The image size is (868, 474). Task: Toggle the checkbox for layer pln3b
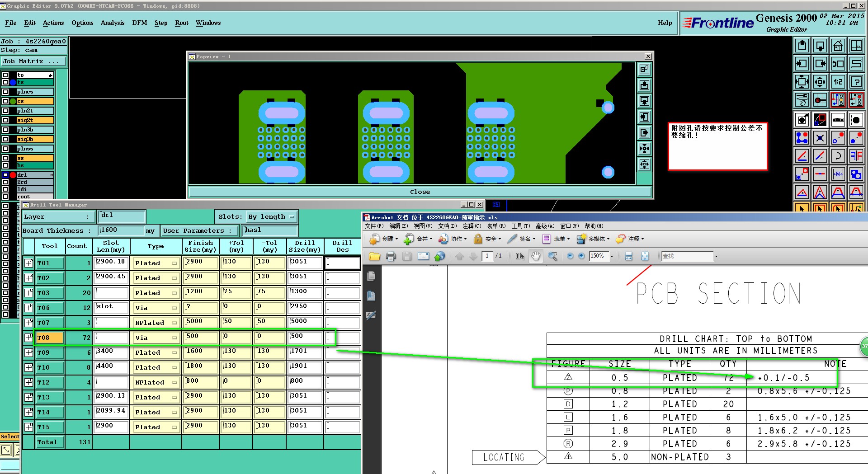(5, 130)
